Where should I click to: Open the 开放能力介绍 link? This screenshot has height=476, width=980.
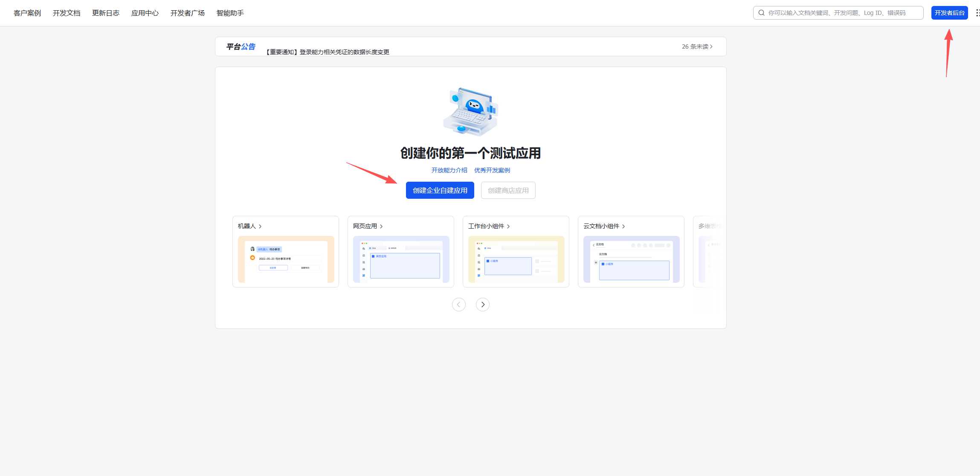click(449, 170)
